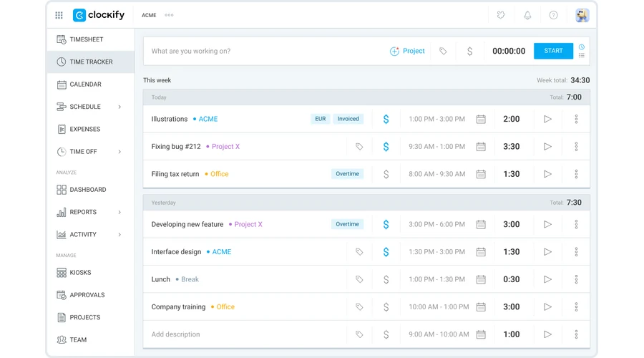Continue the timer for the Illustrations entry
This screenshot has height=358, width=644.
coord(547,119)
